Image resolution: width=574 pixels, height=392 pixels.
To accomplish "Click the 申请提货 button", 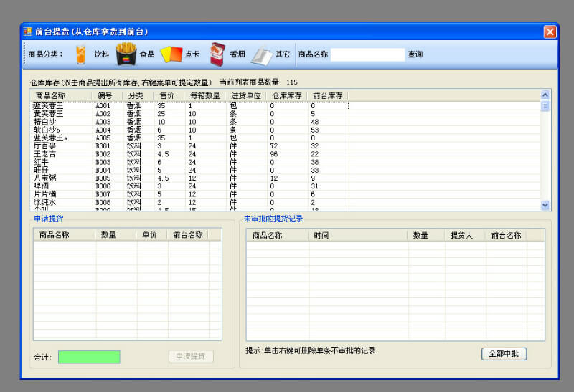I will (191, 356).
